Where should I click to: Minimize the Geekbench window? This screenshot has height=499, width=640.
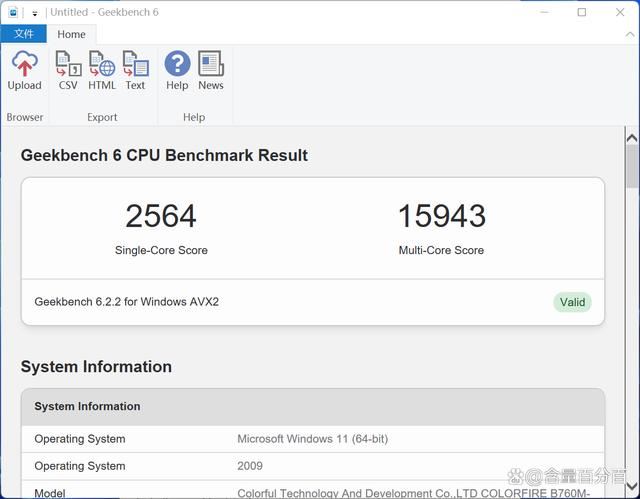(544, 12)
